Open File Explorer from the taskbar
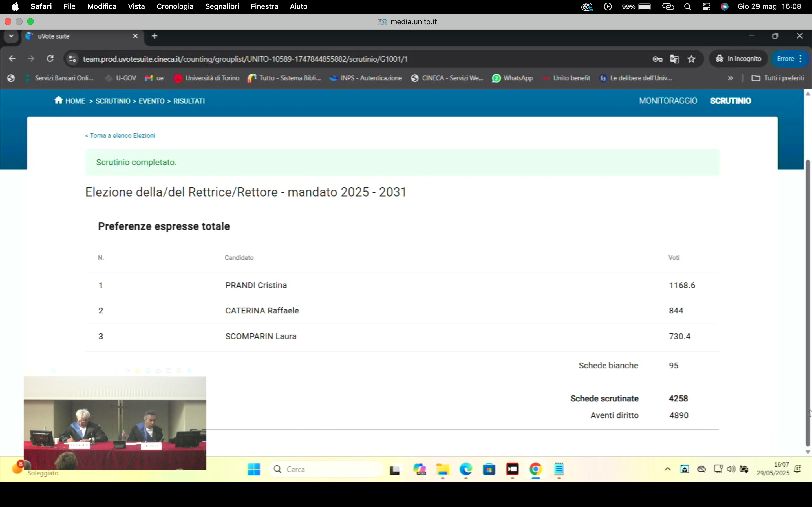The image size is (812, 507). (443, 469)
